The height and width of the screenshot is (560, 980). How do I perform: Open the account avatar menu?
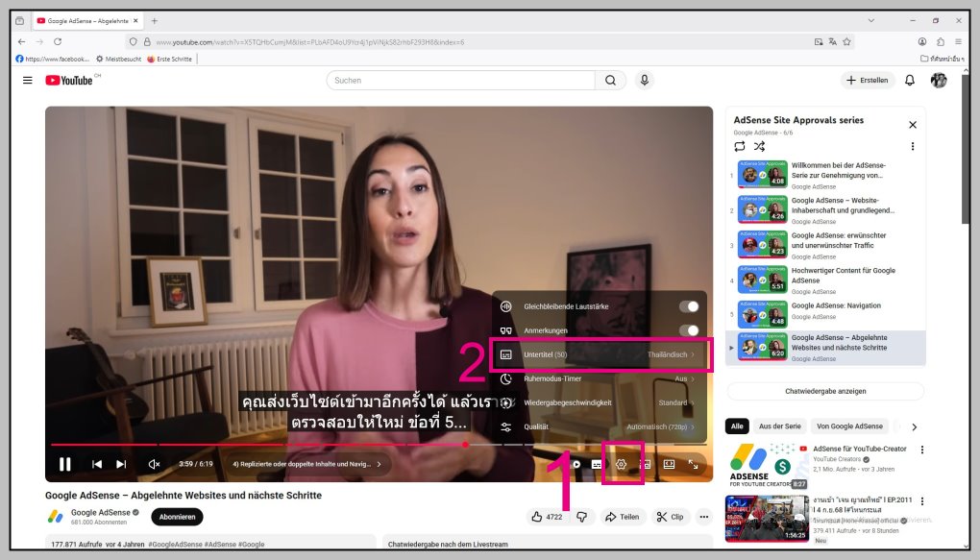pyautogui.click(x=939, y=80)
